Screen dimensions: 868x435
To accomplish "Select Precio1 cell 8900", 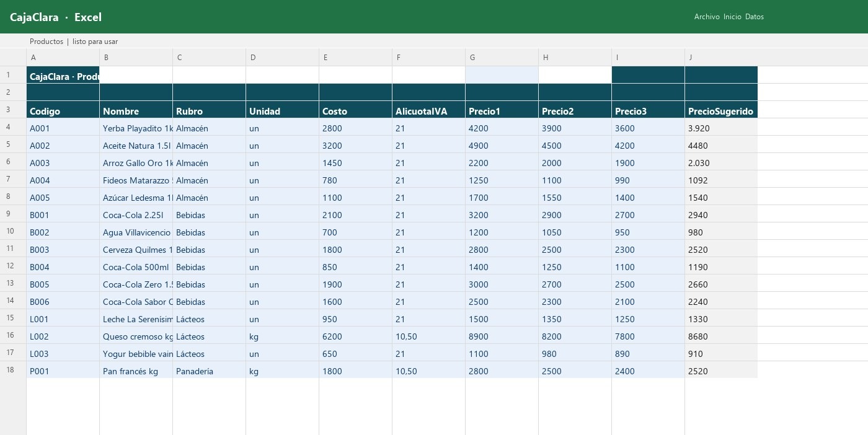I will (x=502, y=335).
